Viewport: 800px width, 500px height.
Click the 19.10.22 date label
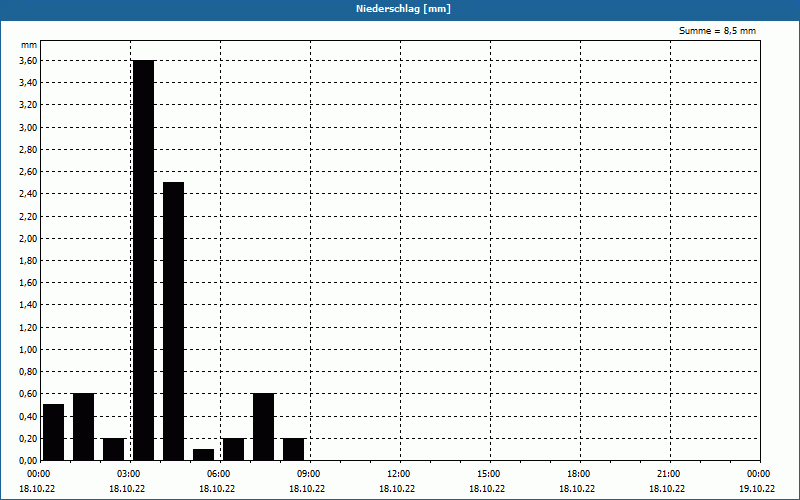coord(757,489)
